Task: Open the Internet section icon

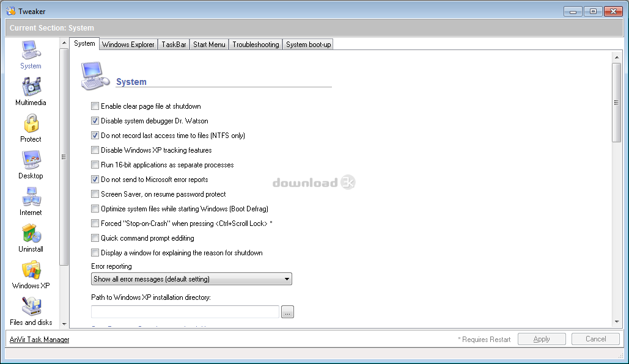Action: point(31,202)
